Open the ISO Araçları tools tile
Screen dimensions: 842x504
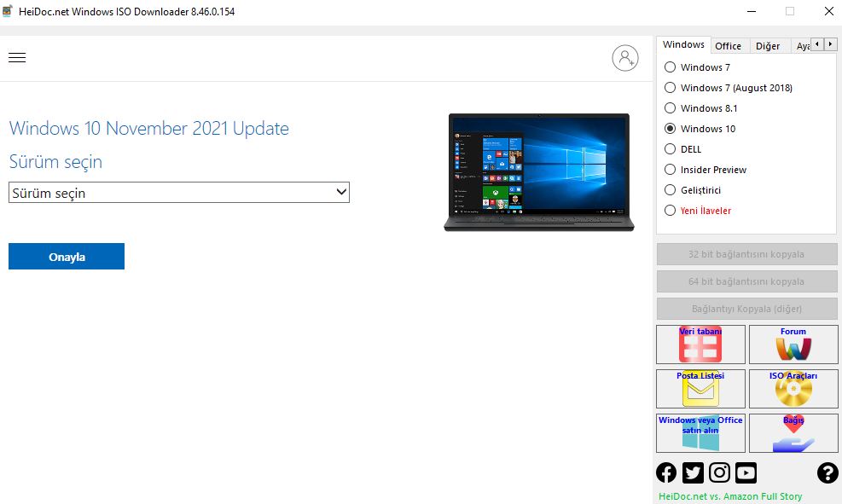click(793, 389)
